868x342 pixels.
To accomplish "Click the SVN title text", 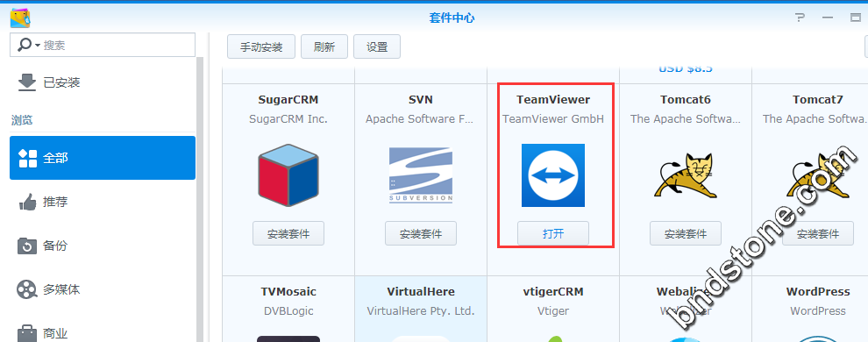I will [421, 100].
